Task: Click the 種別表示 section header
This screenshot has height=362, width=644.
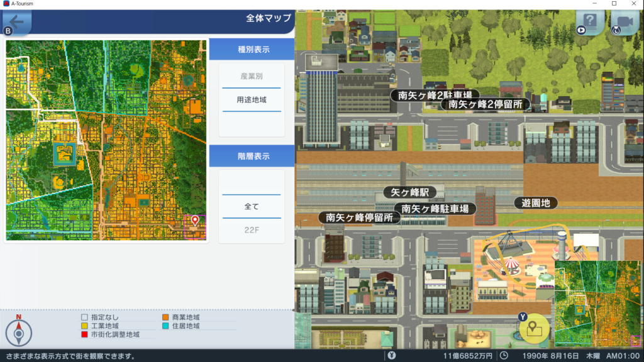Action: point(252,49)
